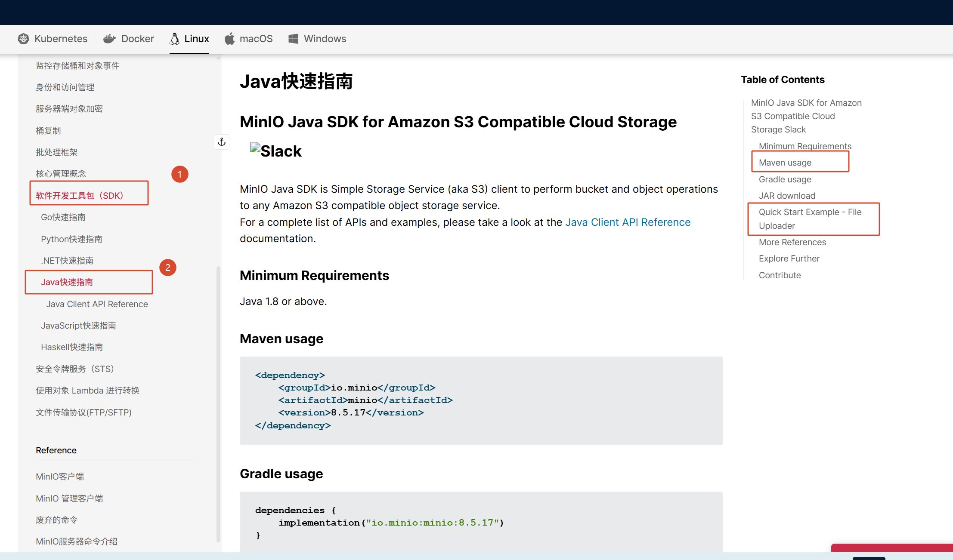Switch to the Windows platform tab
This screenshot has width=953, height=560.
coord(317,39)
